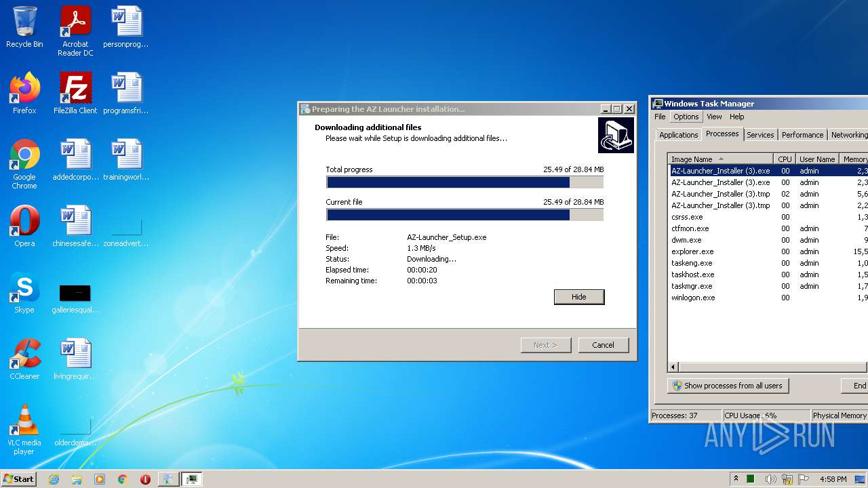Click the Chrome icon in the taskbar

coord(122,479)
